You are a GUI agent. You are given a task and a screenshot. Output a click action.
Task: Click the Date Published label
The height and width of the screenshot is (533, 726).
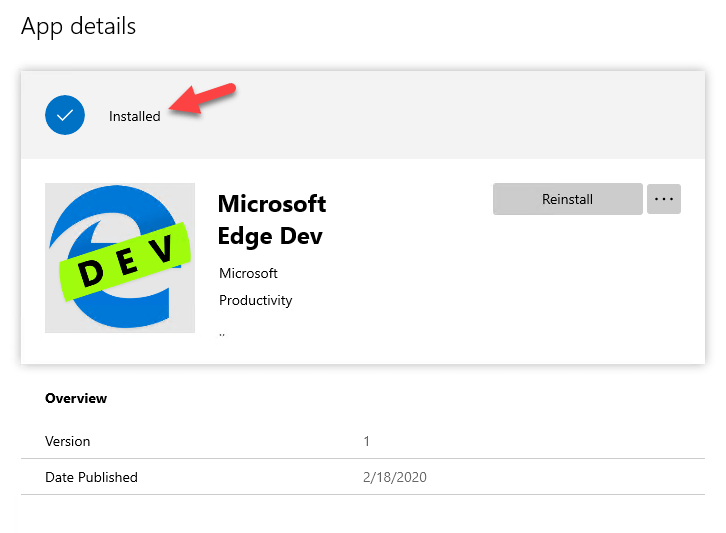(x=91, y=477)
